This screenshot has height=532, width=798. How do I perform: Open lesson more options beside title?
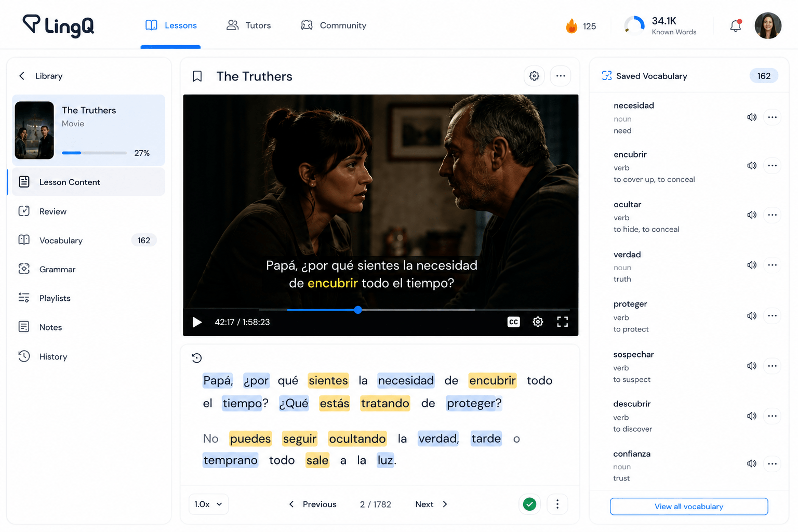coord(561,76)
